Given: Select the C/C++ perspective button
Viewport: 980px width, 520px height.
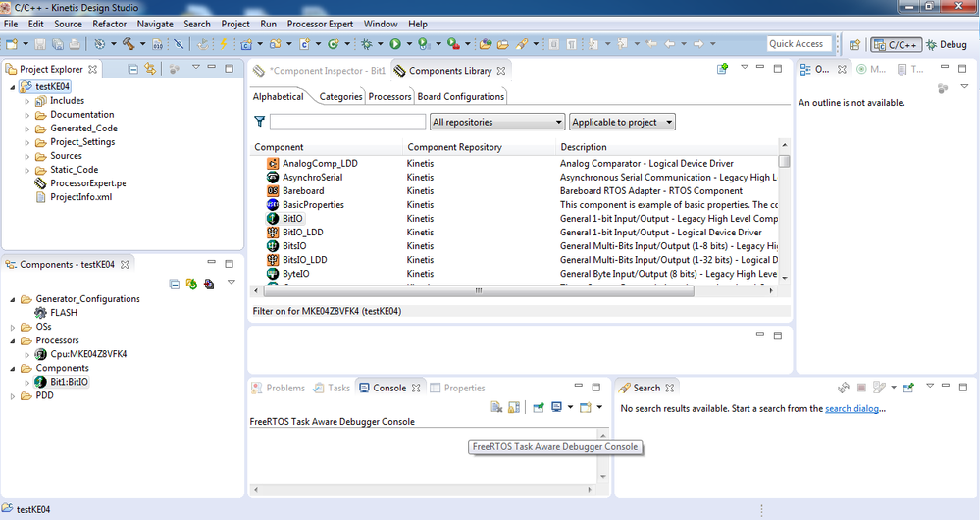Looking at the screenshot, I should coord(897,44).
